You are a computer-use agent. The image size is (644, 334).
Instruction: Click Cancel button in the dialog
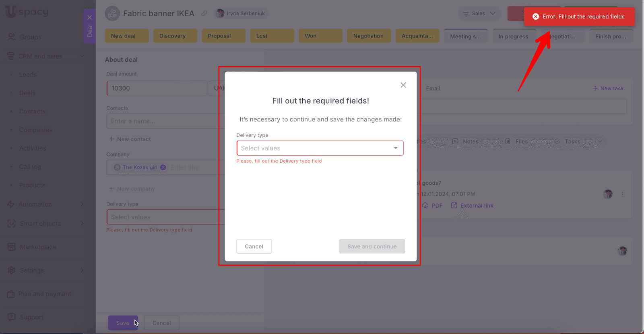[x=254, y=246]
